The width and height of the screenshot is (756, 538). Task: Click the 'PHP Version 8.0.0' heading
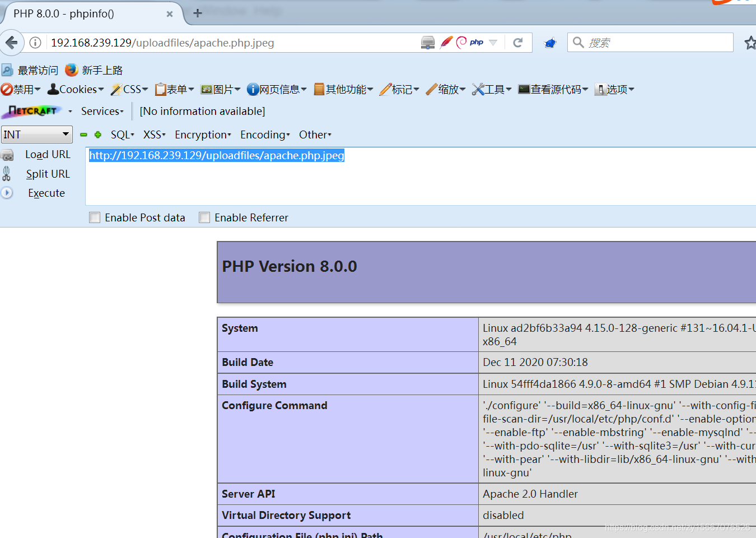(290, 266)
